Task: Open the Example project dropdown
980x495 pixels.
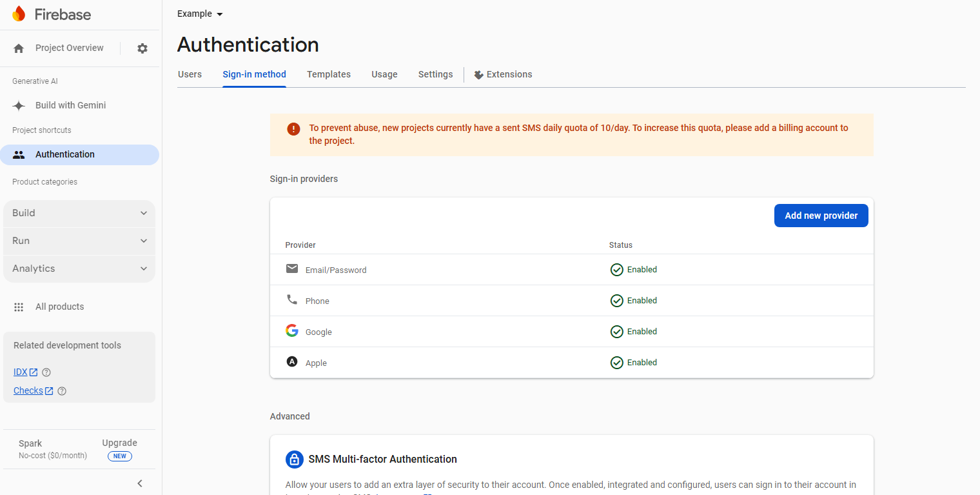Action: tap(200, 14)
